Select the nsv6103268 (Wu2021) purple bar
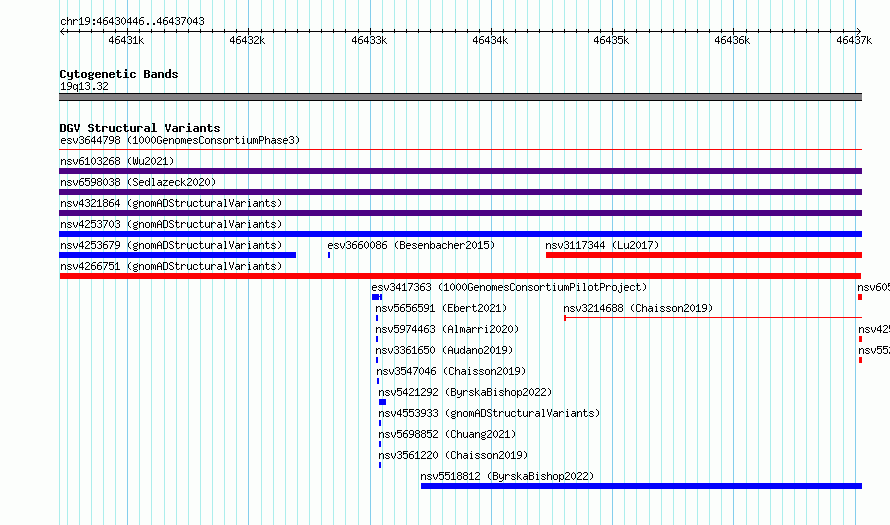 tap(460, 171)
